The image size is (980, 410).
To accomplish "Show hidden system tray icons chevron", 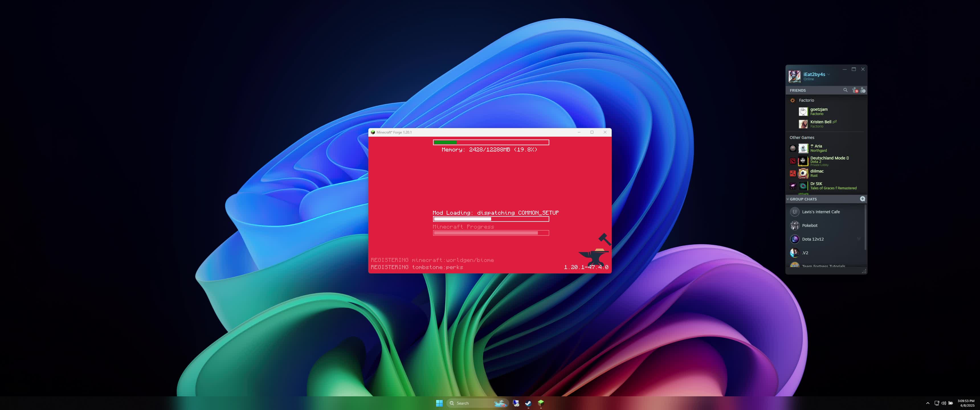I will (x=928, y=403).
